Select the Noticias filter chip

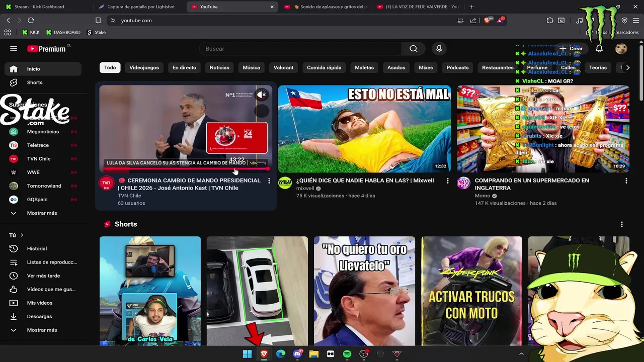click(219, 67)
